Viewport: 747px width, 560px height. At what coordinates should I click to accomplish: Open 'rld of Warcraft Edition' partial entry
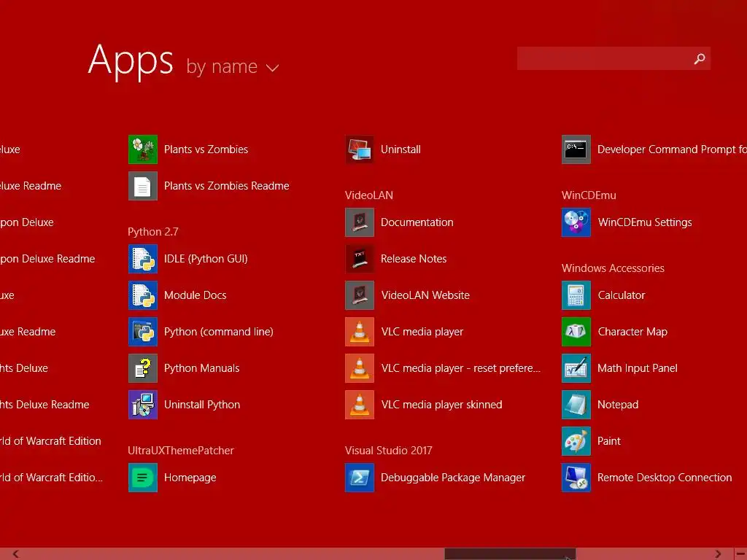[x=50, y=441]
